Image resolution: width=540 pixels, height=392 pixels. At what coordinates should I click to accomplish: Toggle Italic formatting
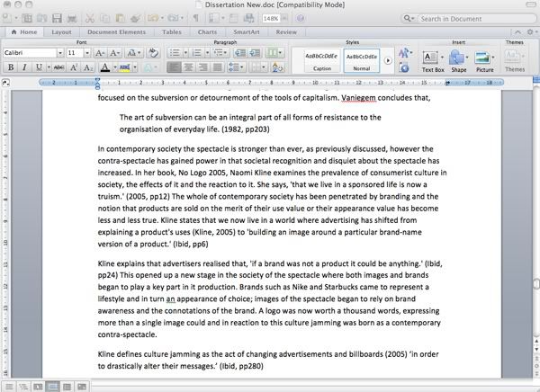(24, 67)
